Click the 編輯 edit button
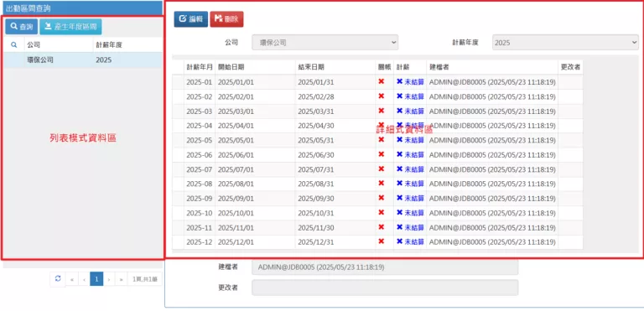The height and width of the screenshot is (311, 644). pyautogui.click(x=191, y=19)
